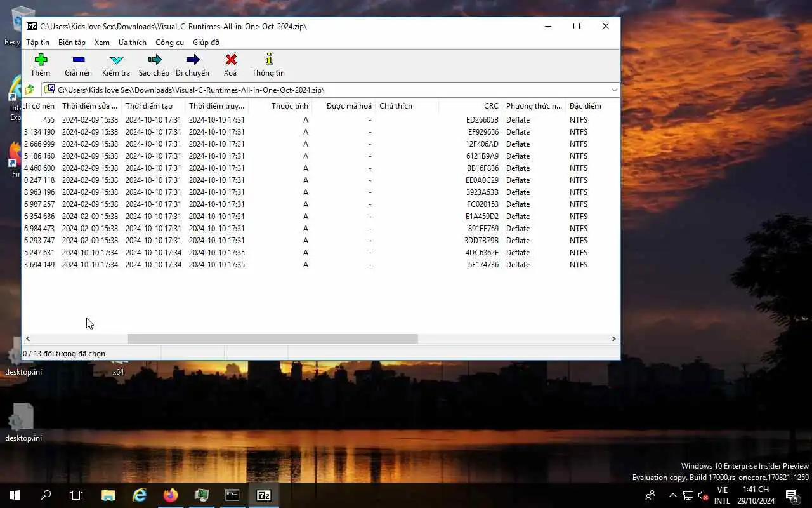
Task: Select the row with CRC 891FF769
Action: pos(320,229)
